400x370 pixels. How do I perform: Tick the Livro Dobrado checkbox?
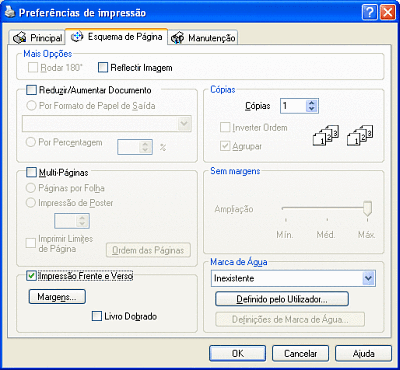tap(97, 316)
